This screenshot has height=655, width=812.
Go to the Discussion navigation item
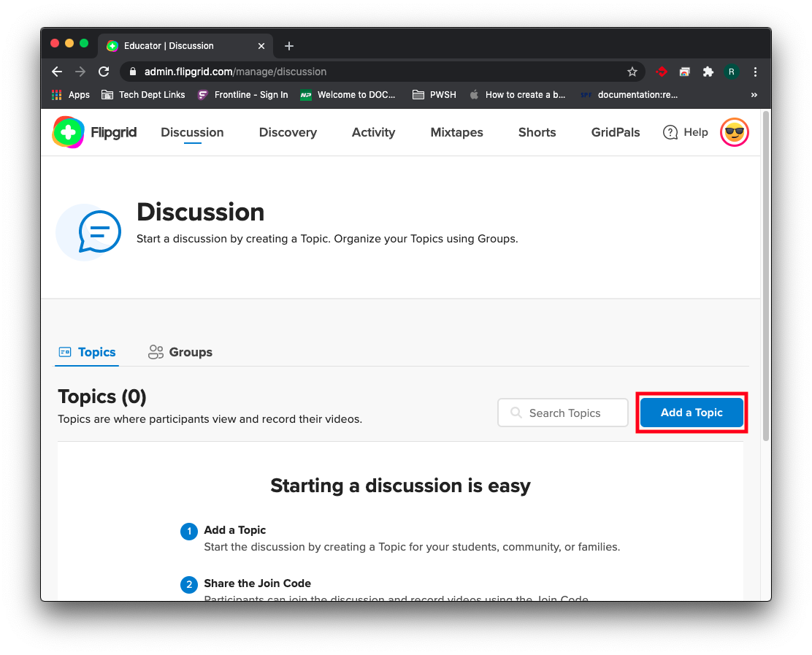point(192,133)
